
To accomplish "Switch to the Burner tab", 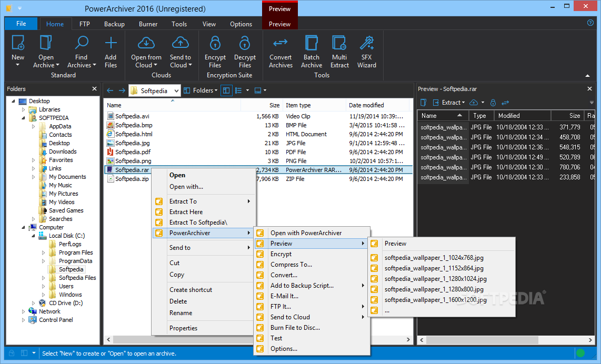I will pos(148,24).
